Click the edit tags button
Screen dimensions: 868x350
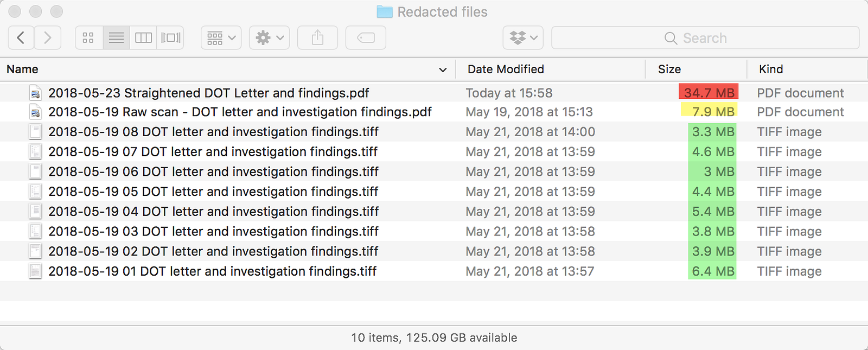[366, 38]
